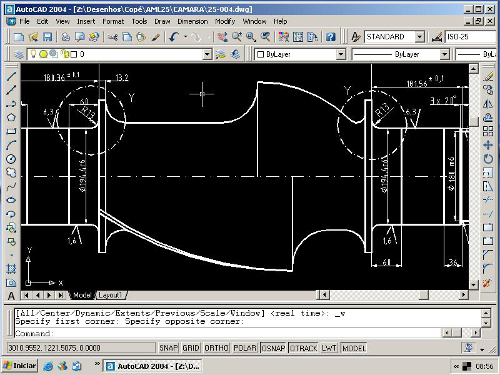Click the Match Properties brush icon

coord(155,37)
